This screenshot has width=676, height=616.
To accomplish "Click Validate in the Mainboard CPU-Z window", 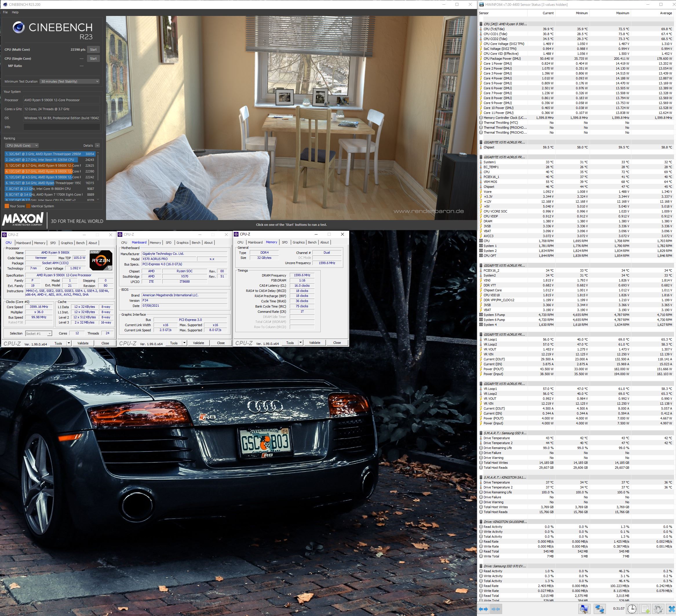I will coord(198,343).
